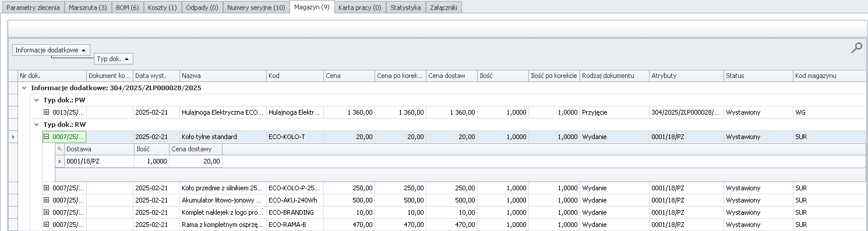Click search icon in Dostawa sub-grid header
868x231 pixels.
coord(59,149)
